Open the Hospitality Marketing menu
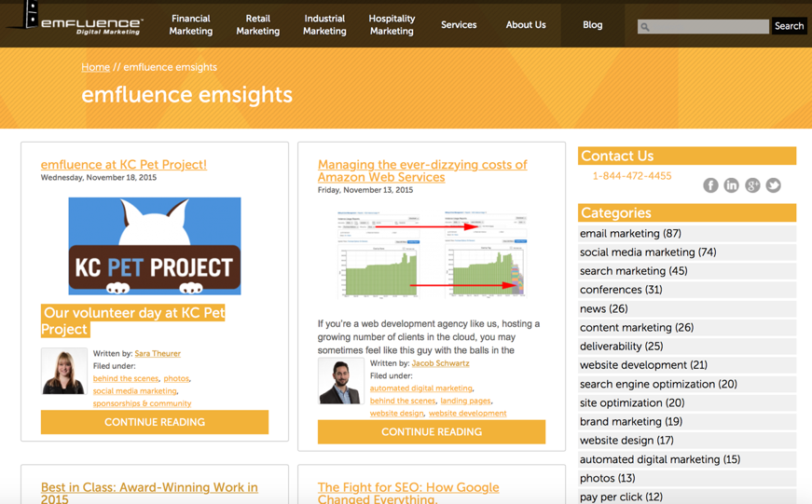This screenshot has width=812, height=504. coord(392,25)
